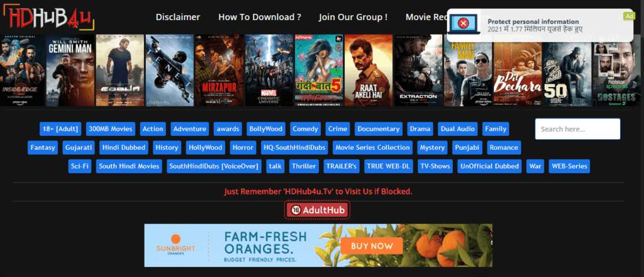Screen dimensions: 644x277
Task: Select talk category tag
Action: pos(275,166)
